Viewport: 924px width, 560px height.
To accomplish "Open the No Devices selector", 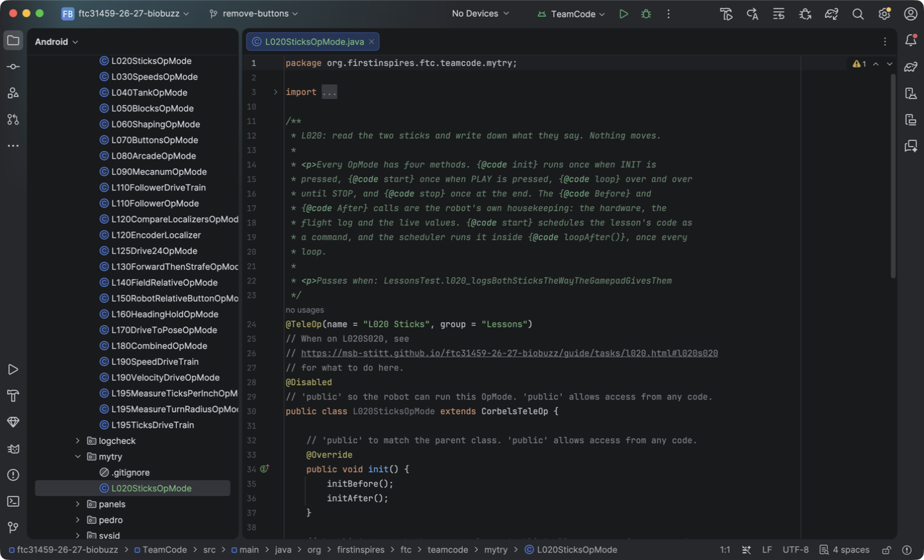I will [480, 14].
